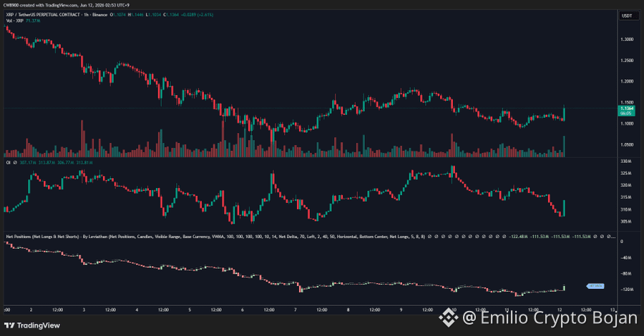Image resolution: width=644 pixels, height=336 pixels.
Task: Click the day 7 label on time axis
Action: pyautogui.click(x=296, y=310)
